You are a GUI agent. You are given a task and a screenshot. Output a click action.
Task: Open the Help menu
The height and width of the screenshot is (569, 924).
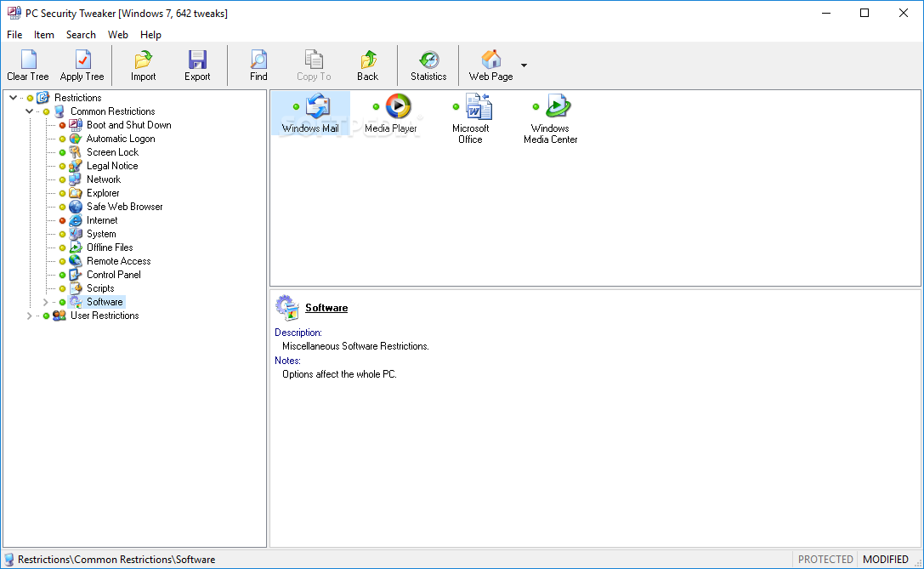click(150, 35)
